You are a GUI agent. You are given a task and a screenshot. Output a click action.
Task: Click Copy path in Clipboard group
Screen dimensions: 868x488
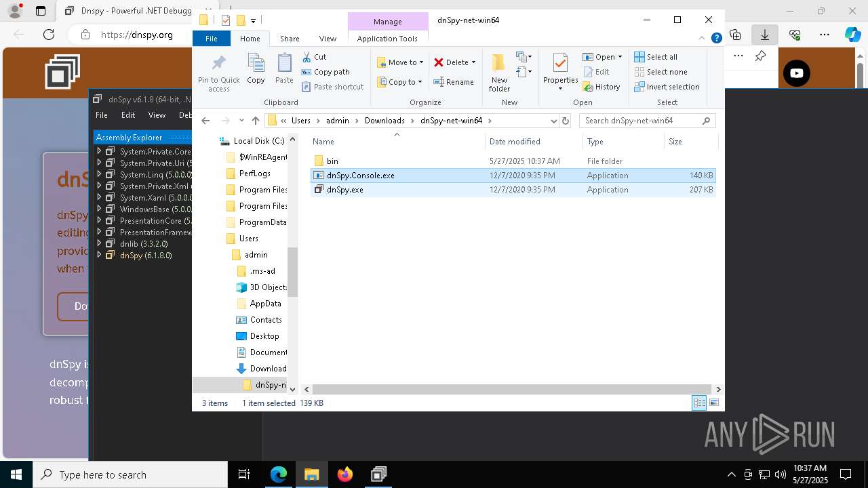coord(325,72)
